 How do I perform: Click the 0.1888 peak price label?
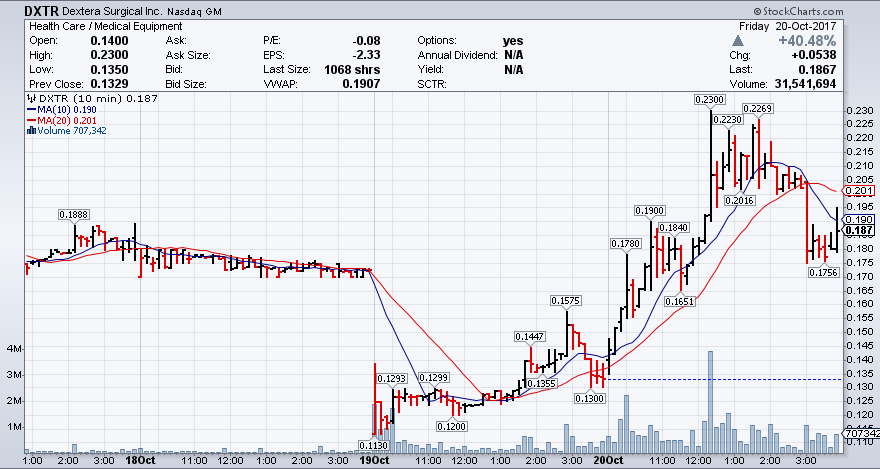click(73, 214)
